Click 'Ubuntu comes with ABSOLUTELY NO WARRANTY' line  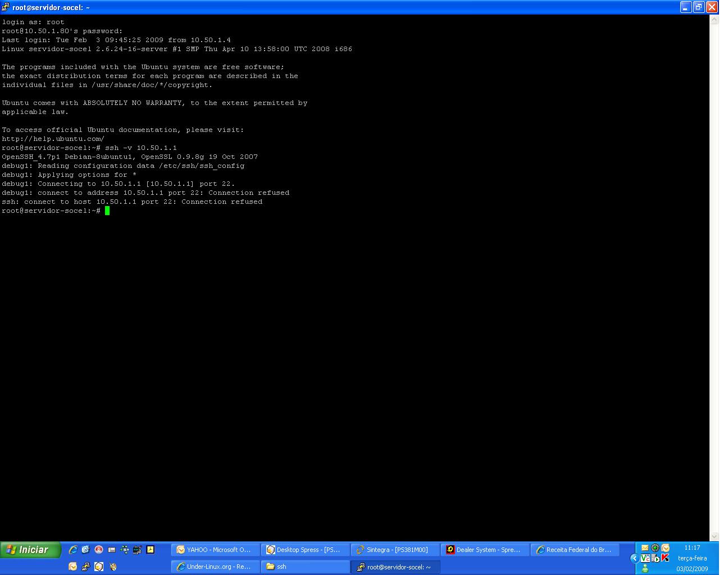click(154, 103)
